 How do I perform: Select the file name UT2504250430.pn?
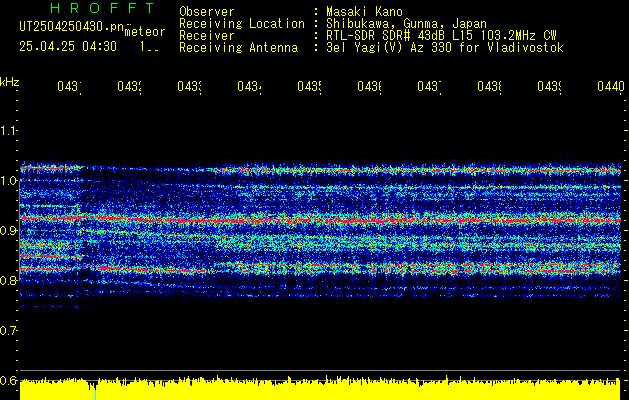tap(72, 27)
